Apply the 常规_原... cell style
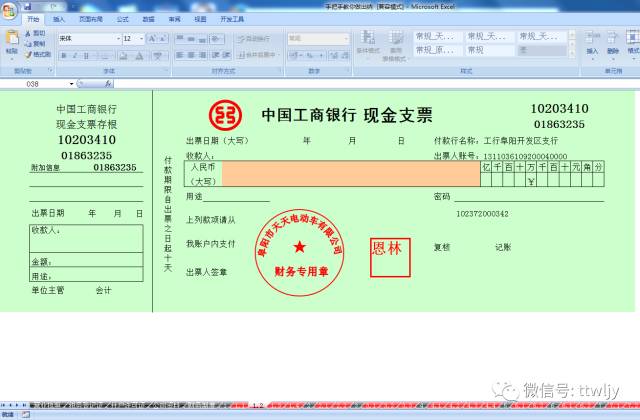The height and width of the screenshot is (420, 640). coord(437,50)
